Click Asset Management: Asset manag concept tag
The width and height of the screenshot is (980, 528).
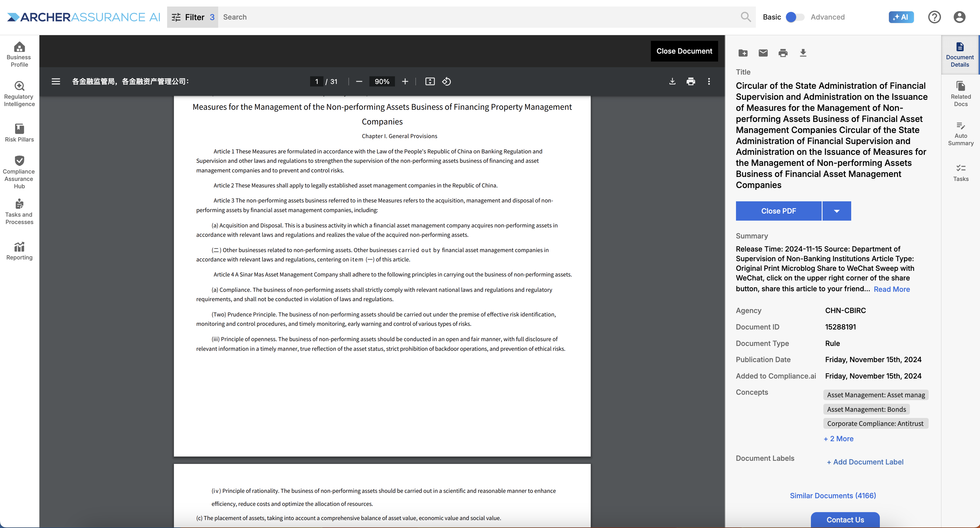coord(876,395)
